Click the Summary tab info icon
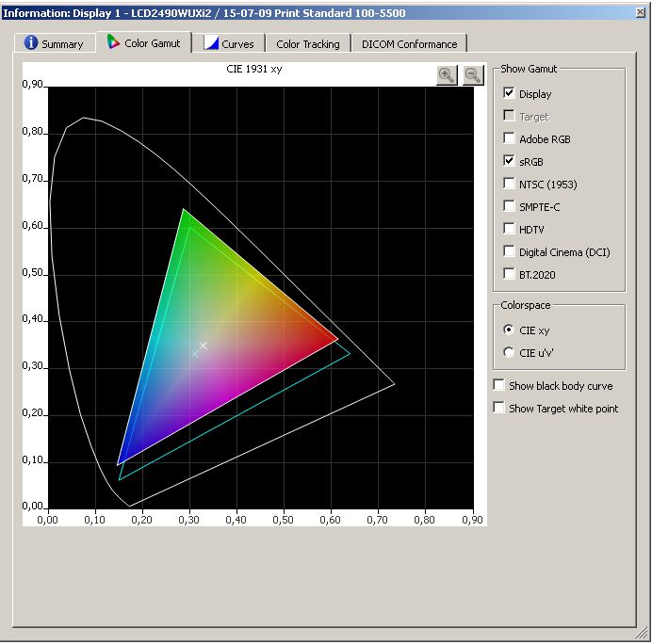The width and height of the screenshot is (652, 644). coord(31,43)
